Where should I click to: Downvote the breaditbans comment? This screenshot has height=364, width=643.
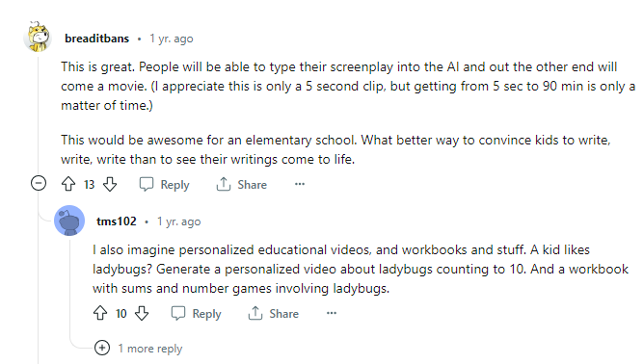(x=110, y=184)
